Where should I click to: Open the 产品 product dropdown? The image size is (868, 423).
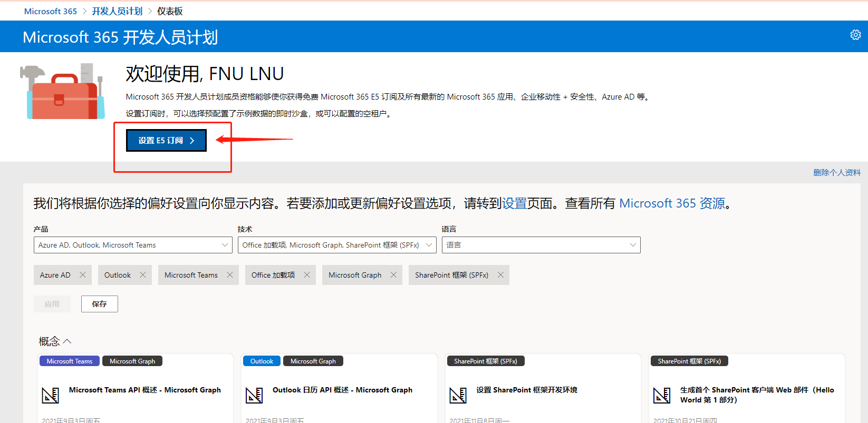(x=133, y=245)
